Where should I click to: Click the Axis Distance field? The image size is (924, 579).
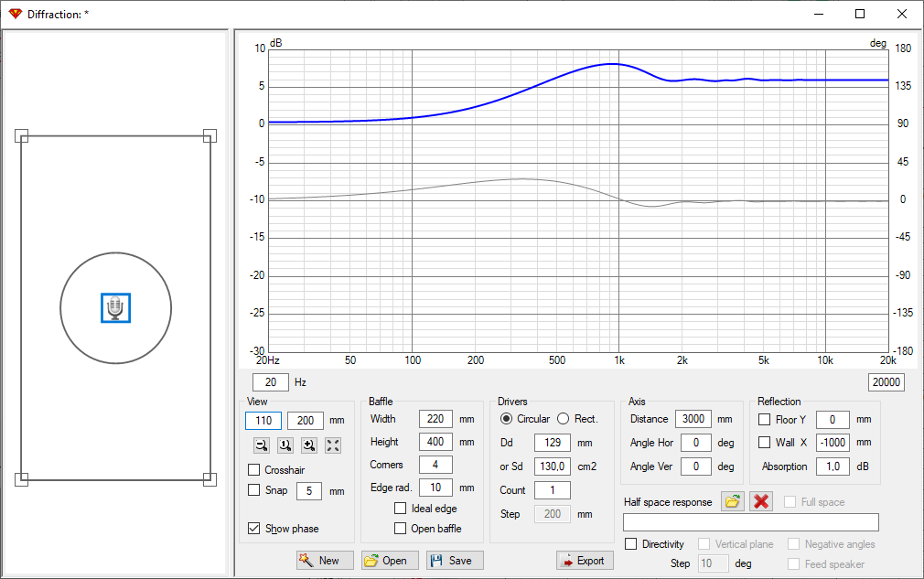(693, 419)
